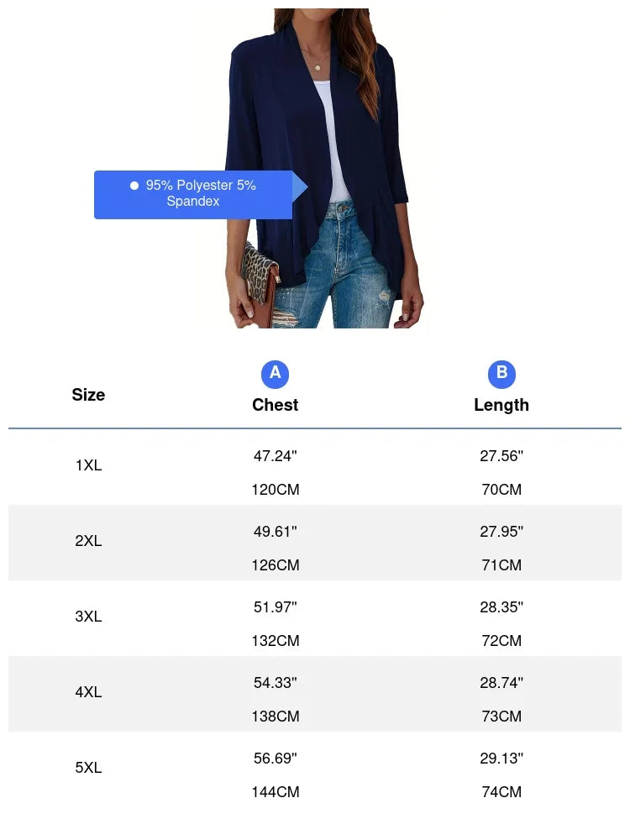This screenshot has height=840, width=630.
Task: Click the Size column header
Action: [88, 395]
